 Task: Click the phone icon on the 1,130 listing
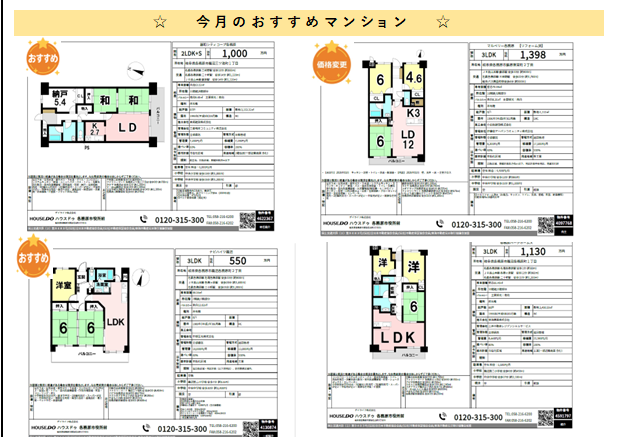[x=443, y=416]
